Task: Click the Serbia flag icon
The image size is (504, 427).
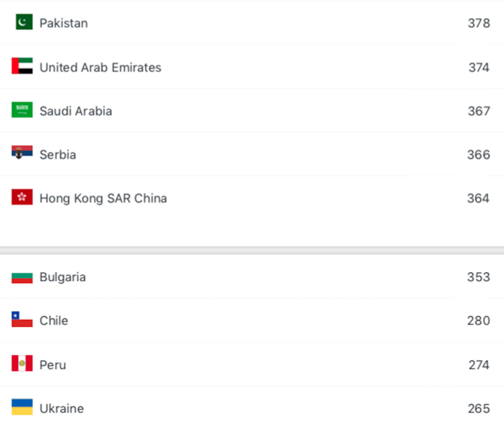Action: point(21,154)
